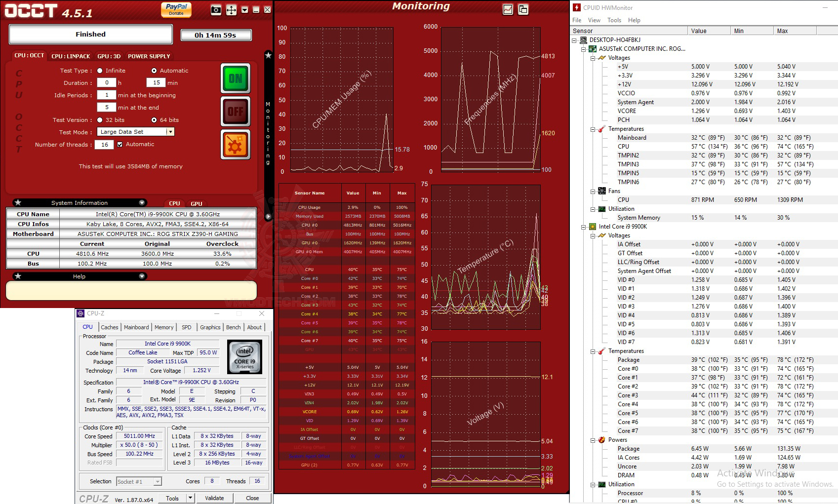Start the test with the green ON button

point(236,78)
